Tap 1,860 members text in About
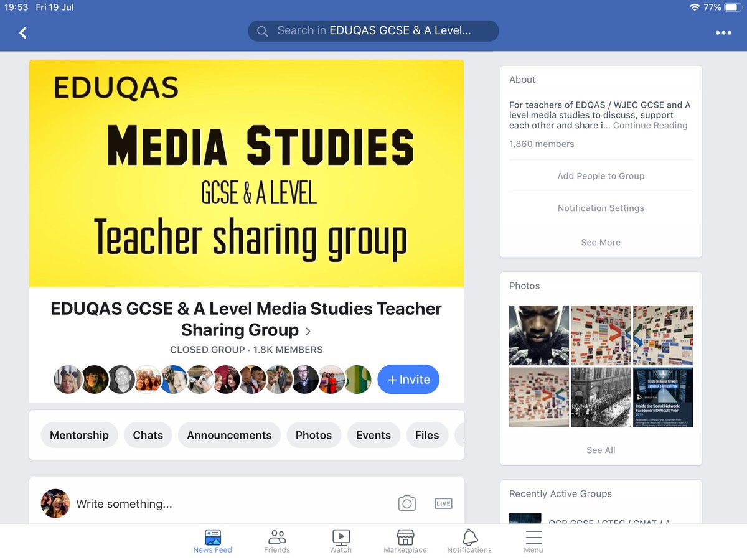Screen dimensions: 747x560 [542, 144]
